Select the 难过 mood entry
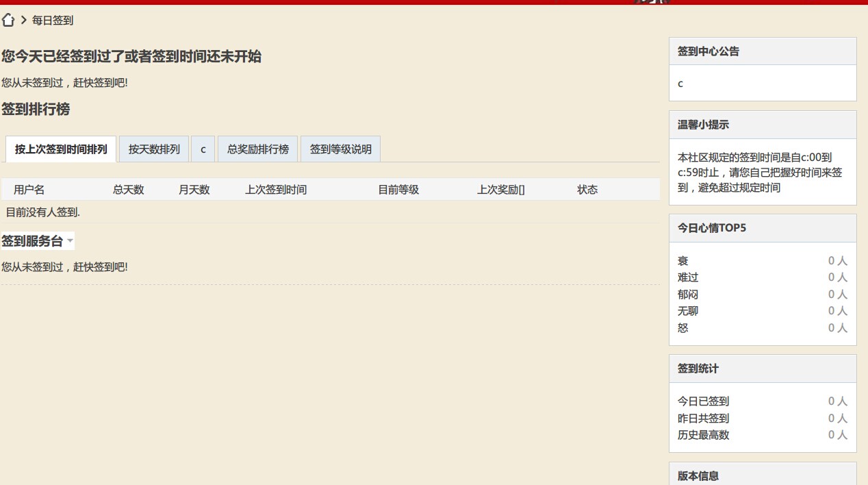Screen dimensions: 868x485 pos(687,277)
